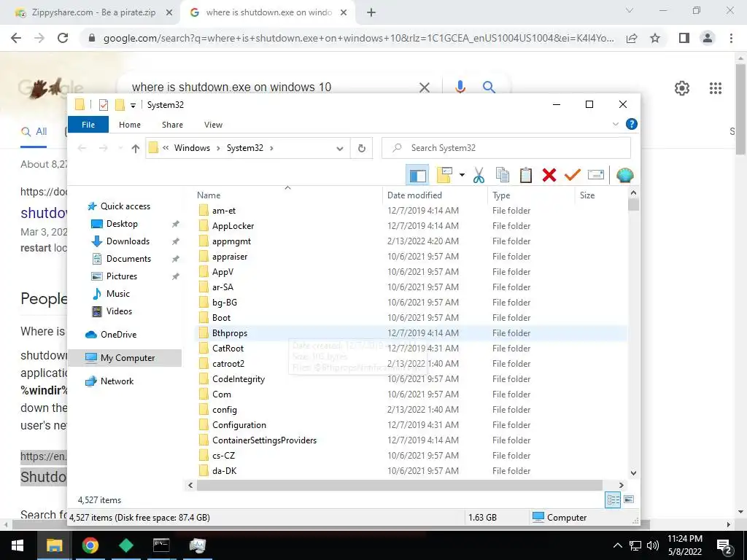This screenshot has height=560, width=747.
Task: Select Desktop in navigation pane
Action: [122, 224]
